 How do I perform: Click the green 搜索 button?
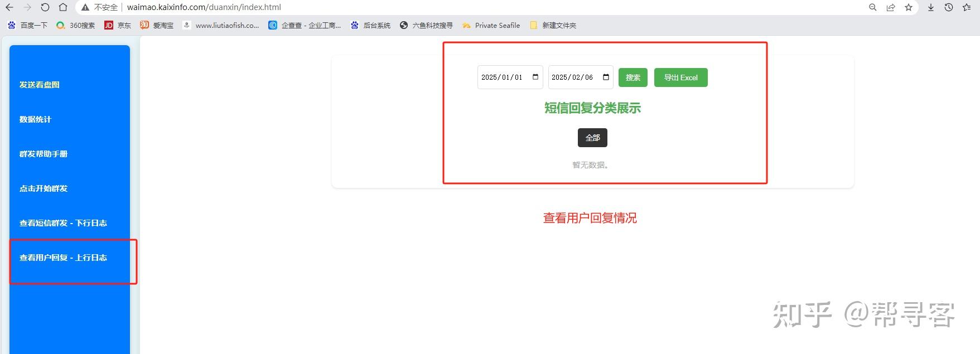[633, 77]
